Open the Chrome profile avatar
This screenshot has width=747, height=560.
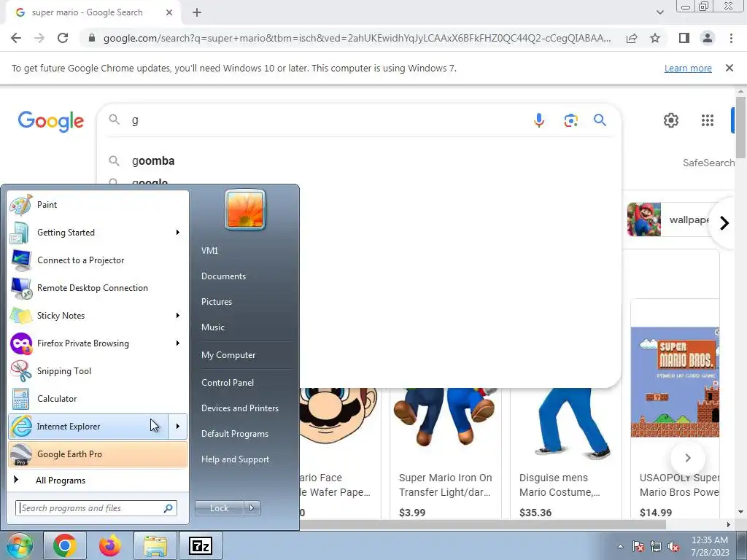708,38
